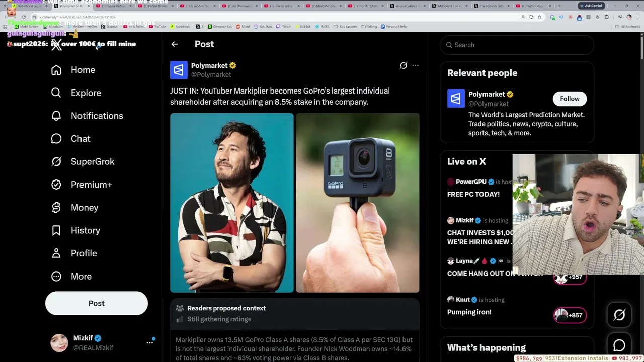Click the +857 listeners badge
This screenshot has width=644, height=362.
pos(570,315)
